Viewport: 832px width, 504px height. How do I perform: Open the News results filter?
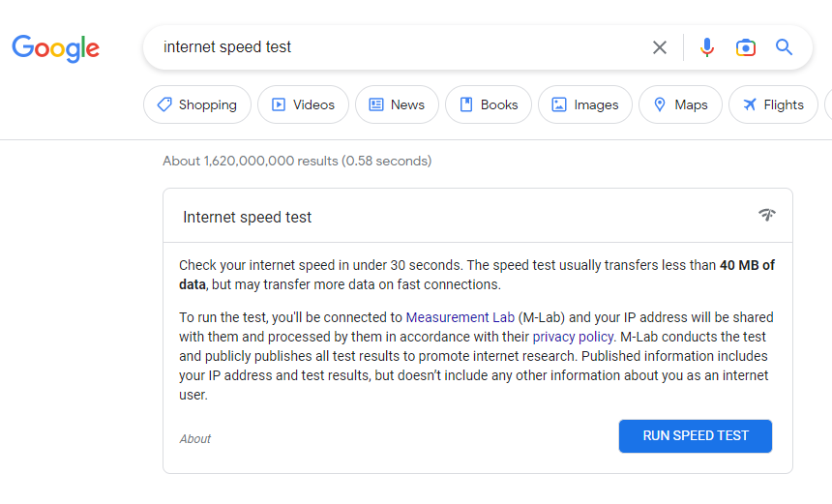click(x=397, y=105)
